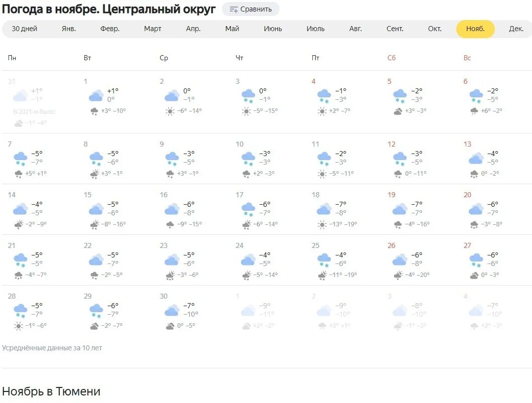Click day number 9 in the calendar
Screen dimensions: 532x403
162,144
